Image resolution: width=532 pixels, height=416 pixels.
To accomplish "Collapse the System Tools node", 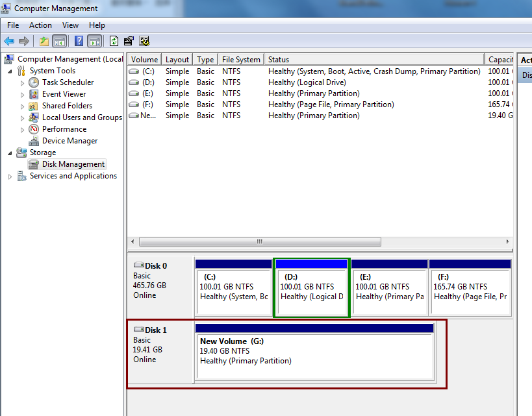I will (10, 71).
